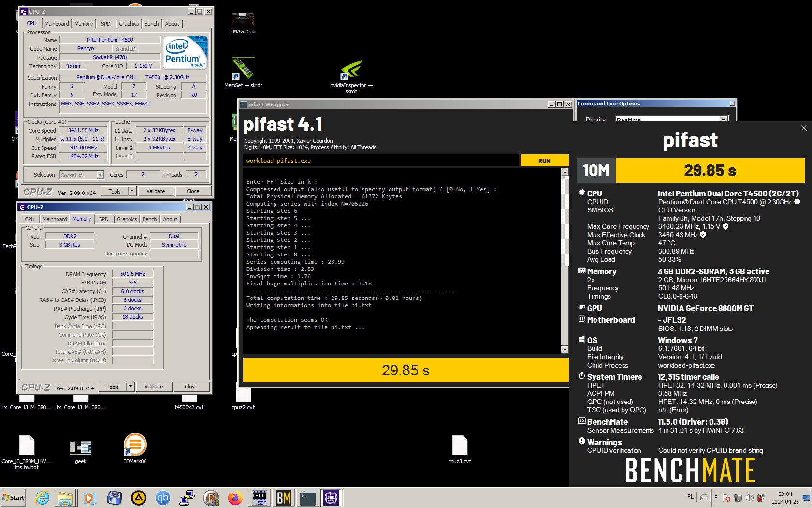Open Tools dropdown arrow in bottom CPU-Z window
Image resolution: width=812 pixels, height=508 pixels.
point(130,387)
